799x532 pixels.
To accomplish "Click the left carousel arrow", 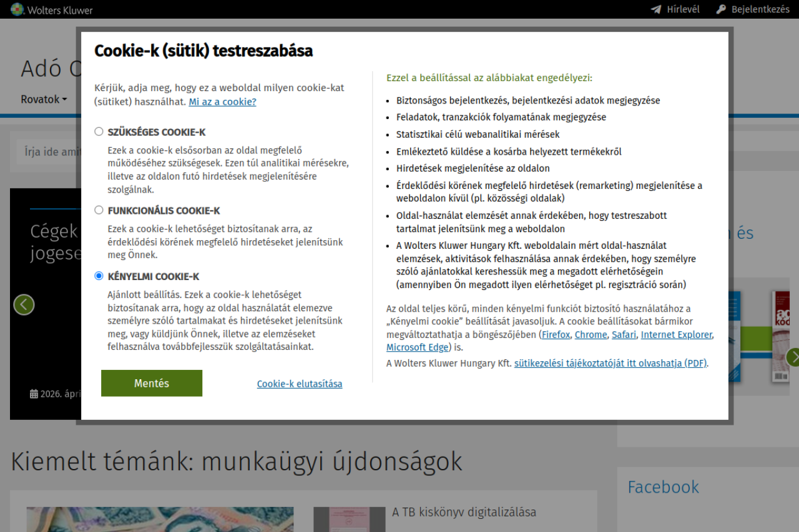I will pos(24,304).
